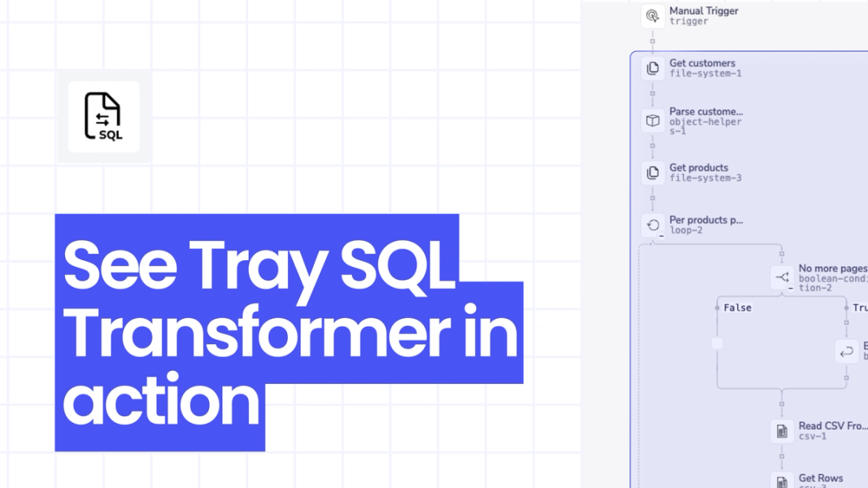Click the Get Rows step name
868x488 pixels.
coord(820,478)
